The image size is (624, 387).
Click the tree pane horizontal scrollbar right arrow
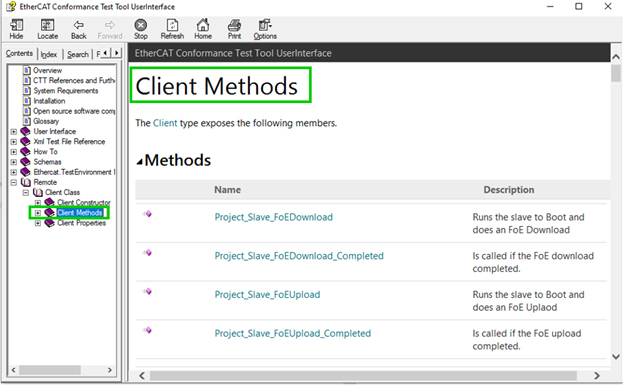click(110, 370)
